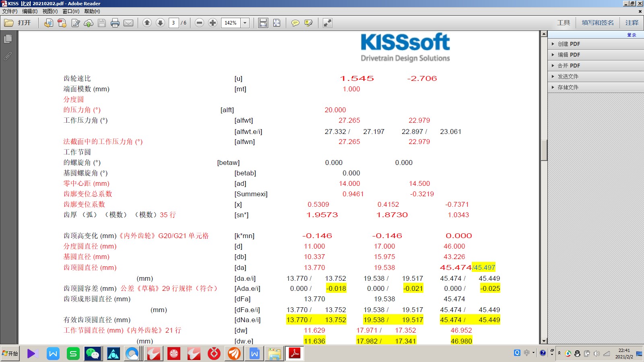Click the 齿顶圆直径 (mm) row label
The image size is (644, 362).
(x=90, y=267)
